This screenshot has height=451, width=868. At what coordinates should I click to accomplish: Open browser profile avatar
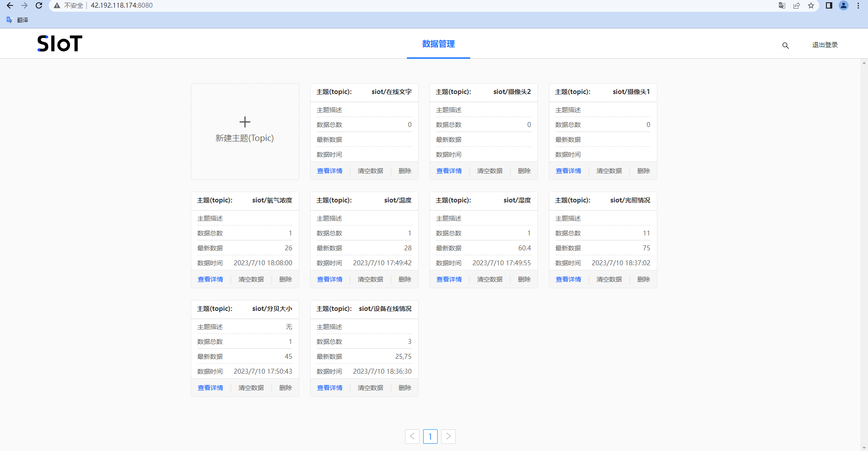point(844,5)
